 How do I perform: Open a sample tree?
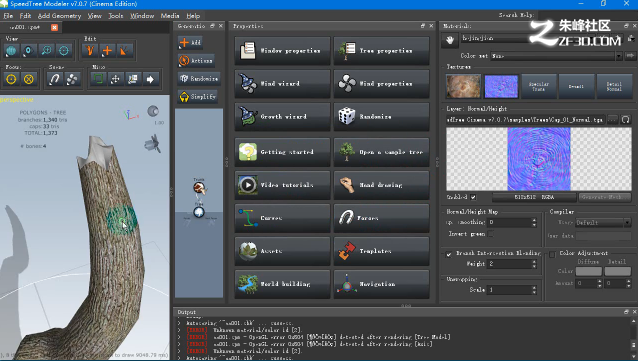[x=381, y=152]
